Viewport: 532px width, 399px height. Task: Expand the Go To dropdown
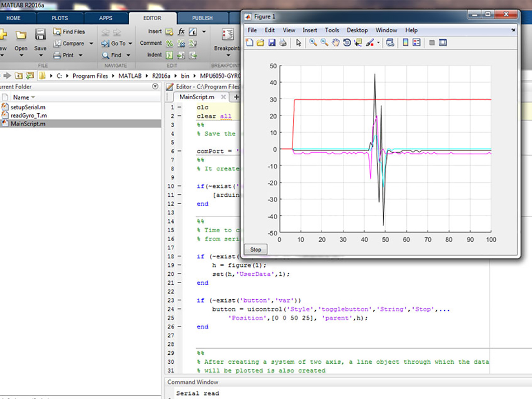pos(130,44)
